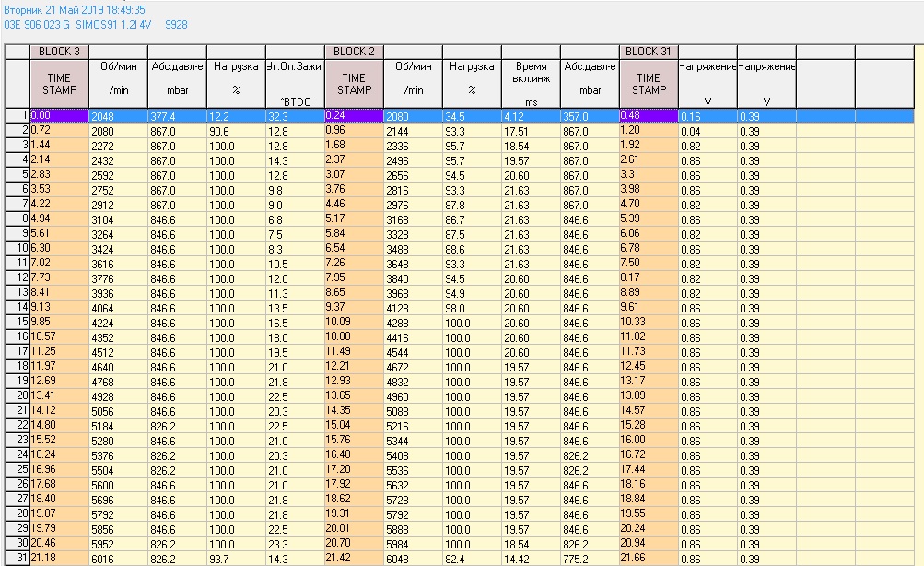Click the 14.42 injection time cell
Image resolution: width=924 pixels, height=566 pixels.
coord(531,559)
